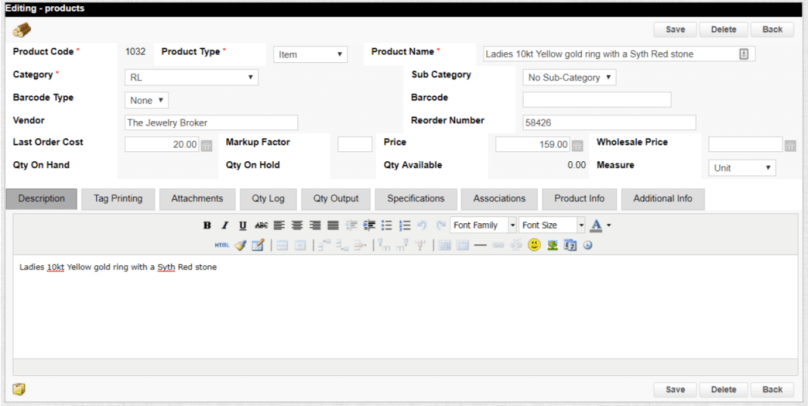808x406 pixels.
Task: Toggle bold formatting in the description editor
Action: click(x=207, y=225)
